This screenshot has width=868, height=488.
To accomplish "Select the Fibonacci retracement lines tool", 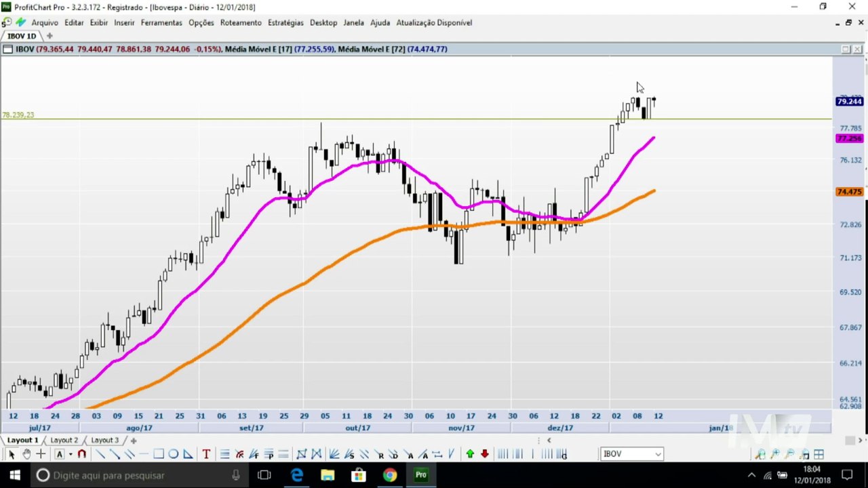I will pos(224,454).
